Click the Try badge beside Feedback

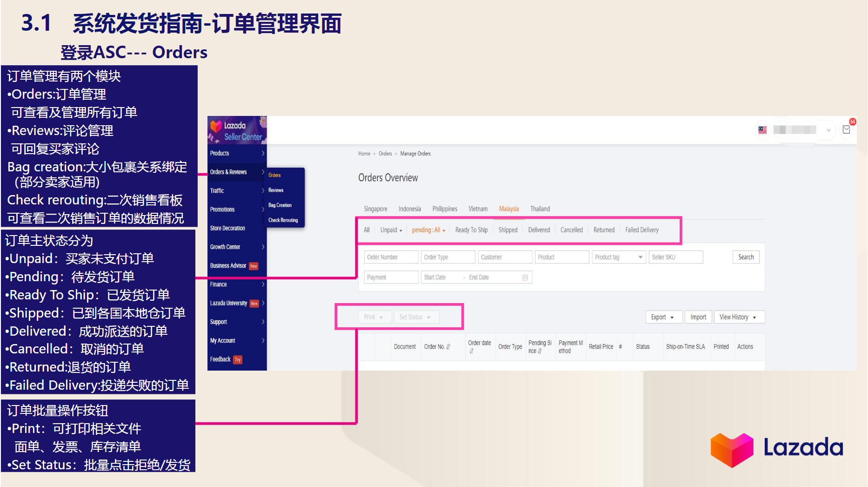238,360
